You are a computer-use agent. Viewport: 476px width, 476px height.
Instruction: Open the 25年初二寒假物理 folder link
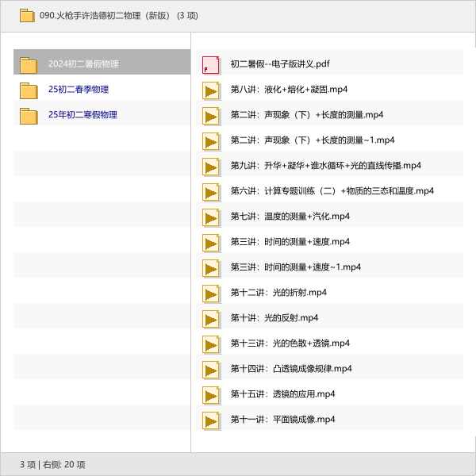pos(83,115)
